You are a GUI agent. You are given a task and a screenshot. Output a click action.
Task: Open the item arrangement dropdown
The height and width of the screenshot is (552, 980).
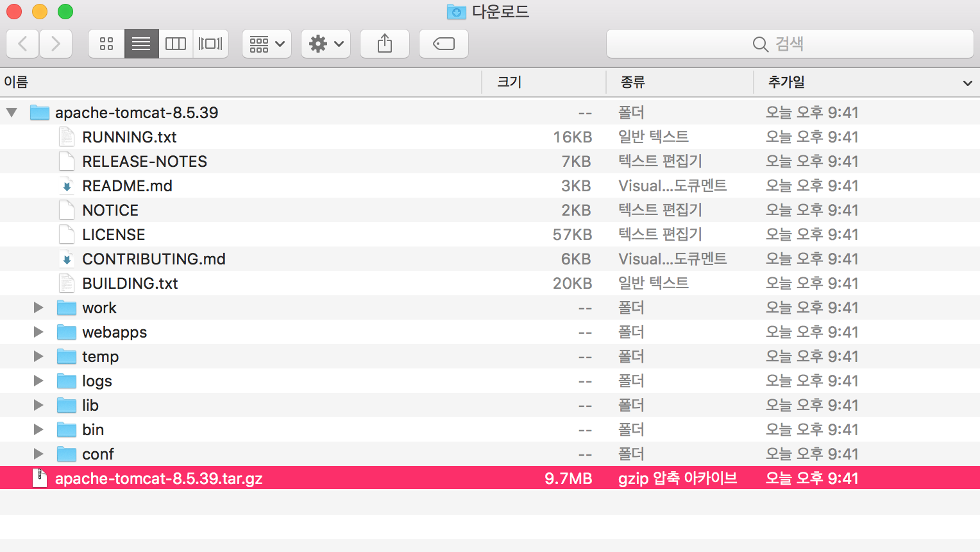[267, 44]
